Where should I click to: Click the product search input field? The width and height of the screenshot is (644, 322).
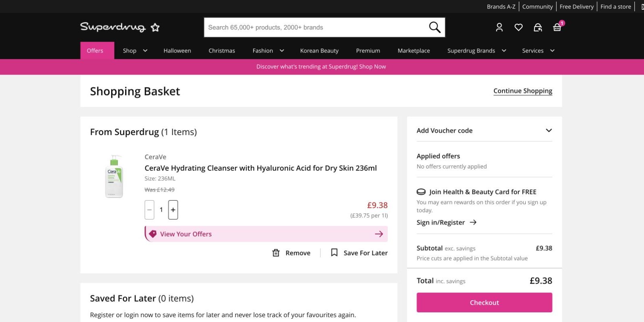316,27
